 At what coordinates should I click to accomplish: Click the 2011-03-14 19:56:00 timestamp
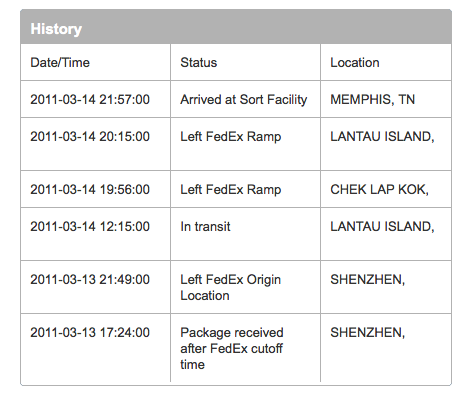(90, 189)
